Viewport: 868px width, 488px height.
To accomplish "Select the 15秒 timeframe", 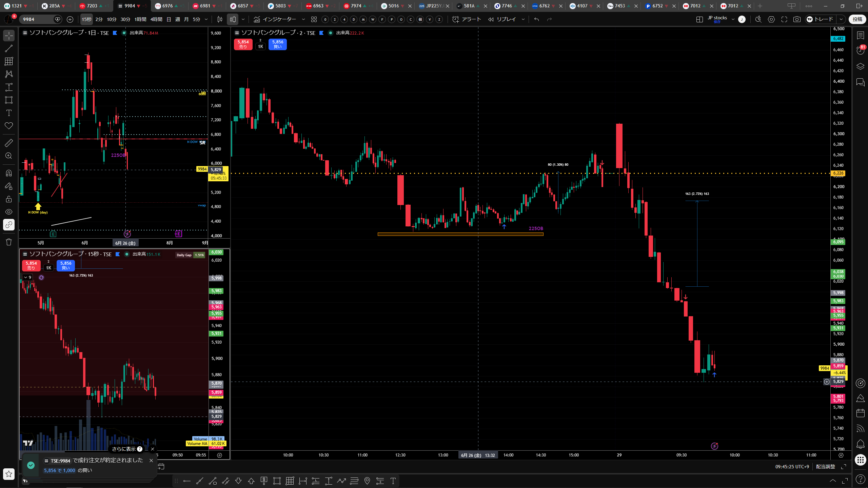I will point(86,19).
